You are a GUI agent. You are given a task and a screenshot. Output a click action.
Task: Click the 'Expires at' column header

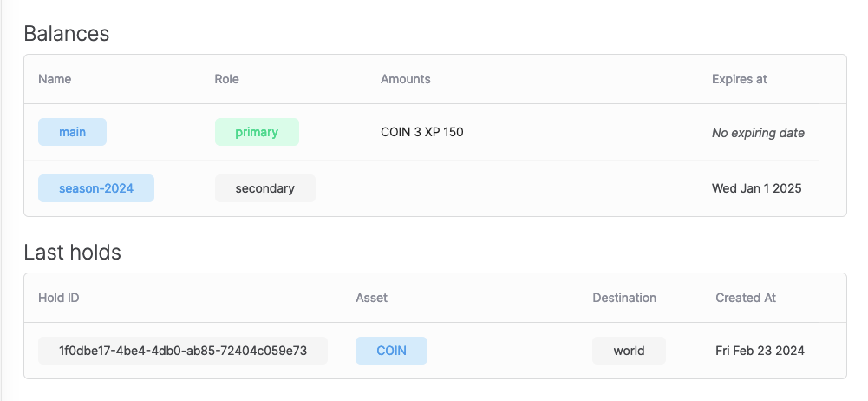tap(739, 79)
